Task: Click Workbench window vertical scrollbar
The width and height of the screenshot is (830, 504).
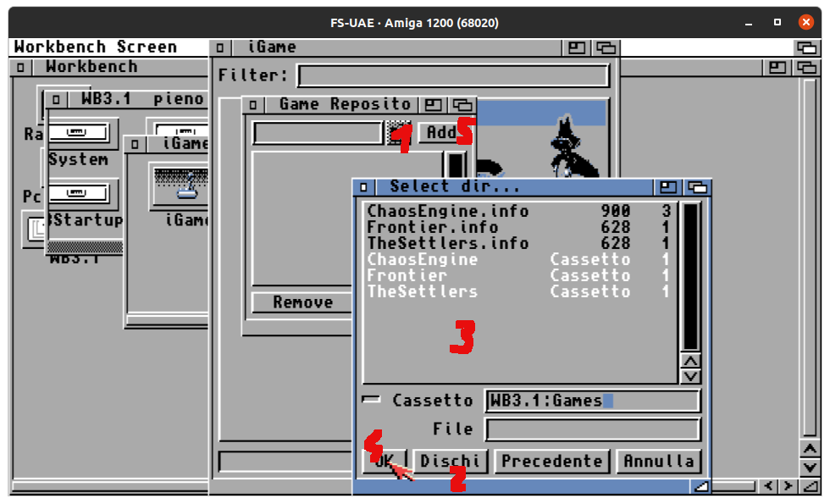Action: click(x=810, y=258)
